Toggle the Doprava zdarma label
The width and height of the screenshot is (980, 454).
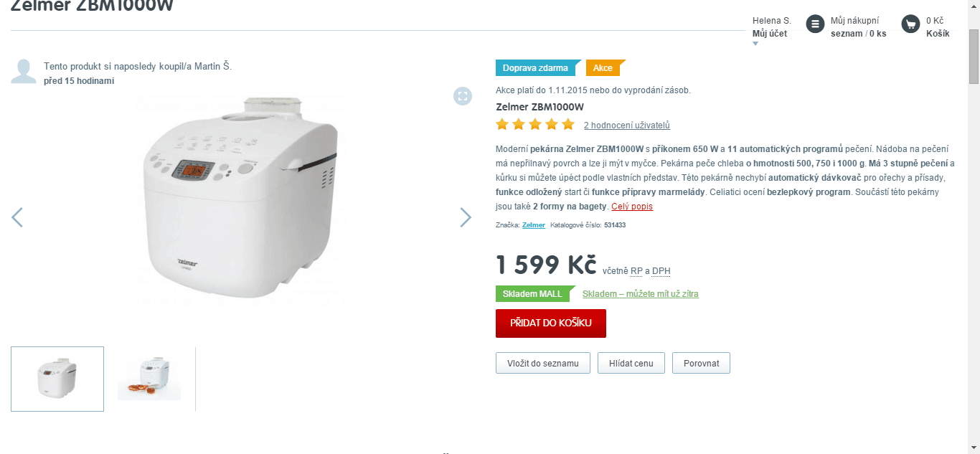pyautogui.click(x=536, y=67)
